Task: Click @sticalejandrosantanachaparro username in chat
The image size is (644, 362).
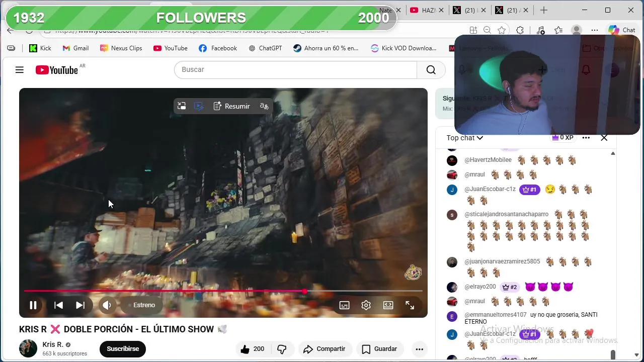Action: tap(507, 214)
